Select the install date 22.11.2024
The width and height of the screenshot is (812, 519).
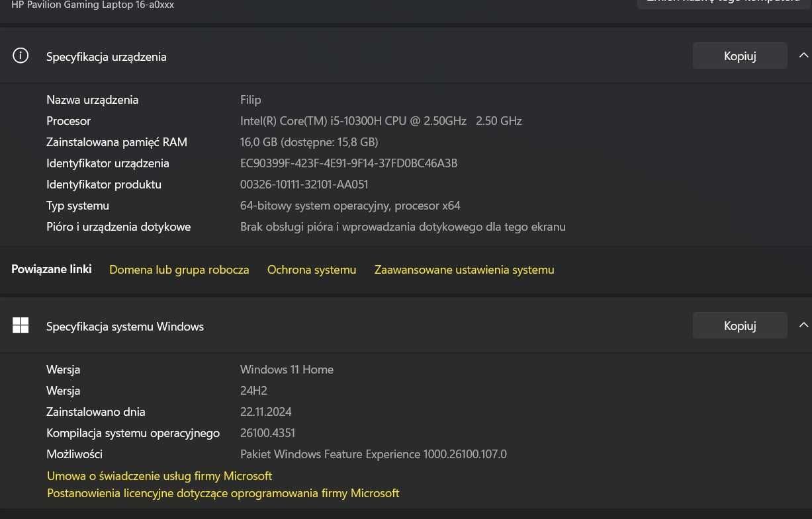click(266, 412)
